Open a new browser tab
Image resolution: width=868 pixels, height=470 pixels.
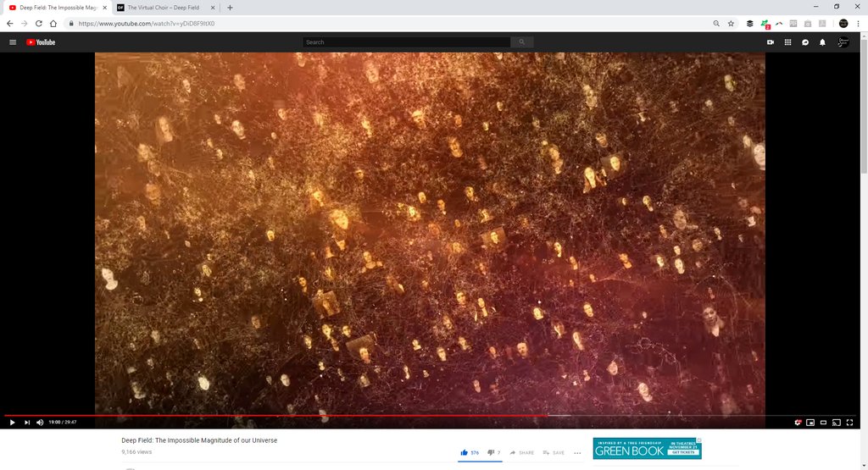(230, 8)
